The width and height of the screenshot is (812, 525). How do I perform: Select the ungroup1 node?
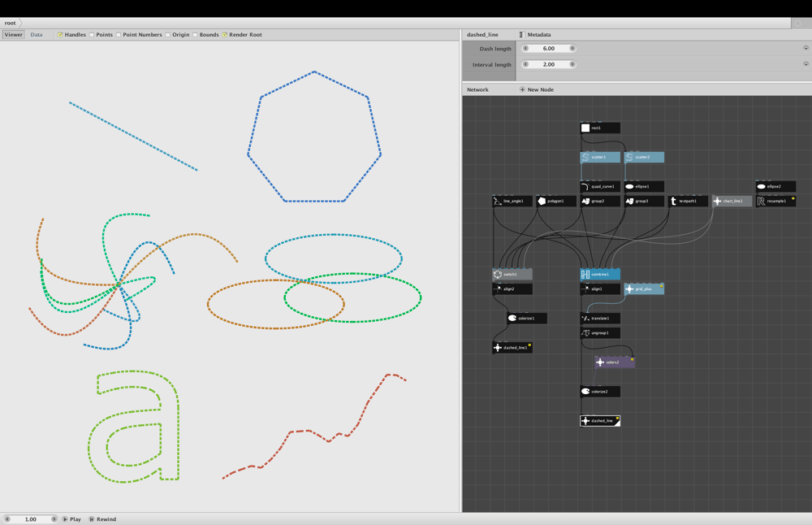pyautogui.click(x=600, y=333)
